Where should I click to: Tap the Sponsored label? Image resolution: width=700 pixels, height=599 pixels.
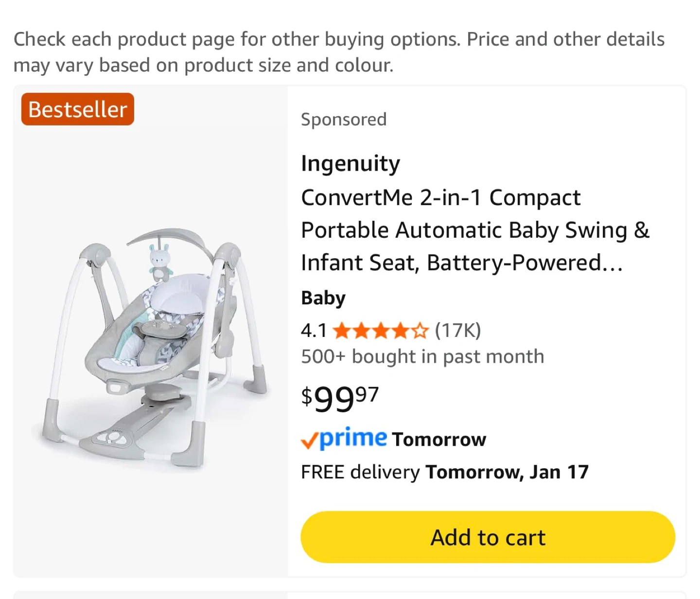[x=344, y=120]
